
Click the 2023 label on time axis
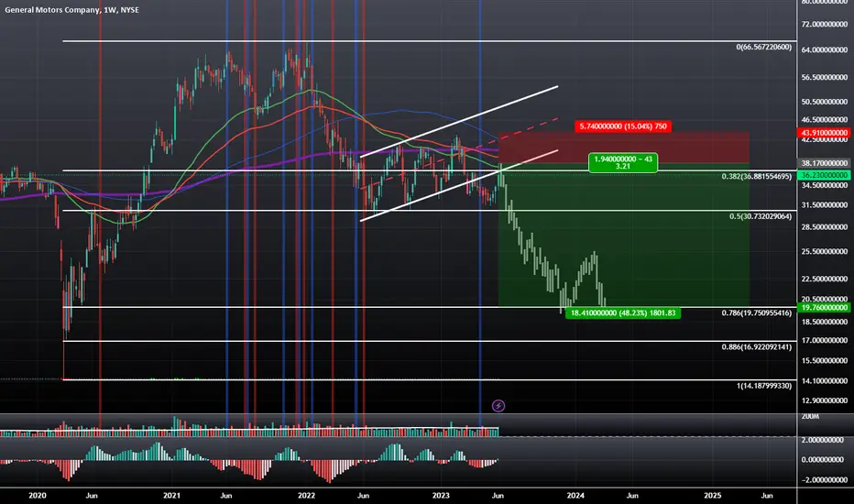click(441, 495)
